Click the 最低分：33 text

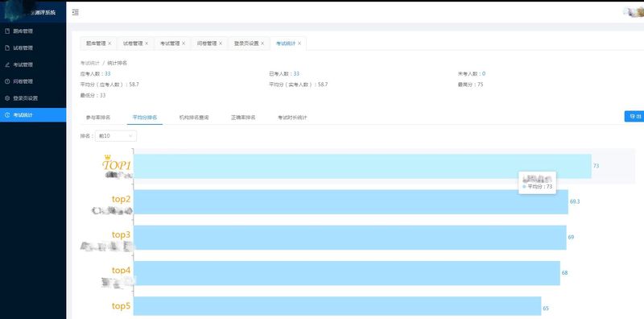93,95
